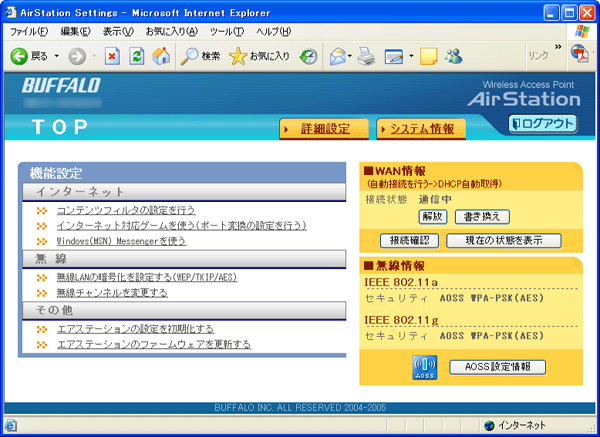Click the PDF converter toolbar icon
Image resolution: width=600 pixels, height=437 pixels.
click(x=580, y=54)
